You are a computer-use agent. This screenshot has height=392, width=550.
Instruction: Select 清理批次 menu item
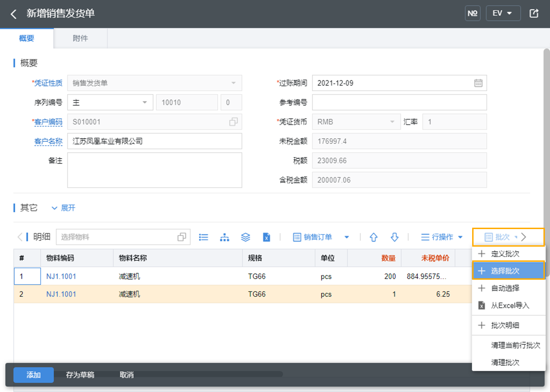coord(509,362)
